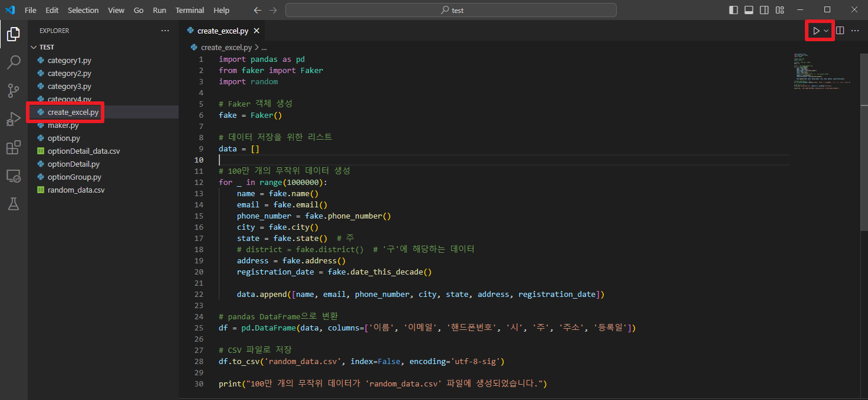This screenshot has width=868, height=400.
Task: Open editor More Actions ellipsis
Action: click(x=855, y=31)
